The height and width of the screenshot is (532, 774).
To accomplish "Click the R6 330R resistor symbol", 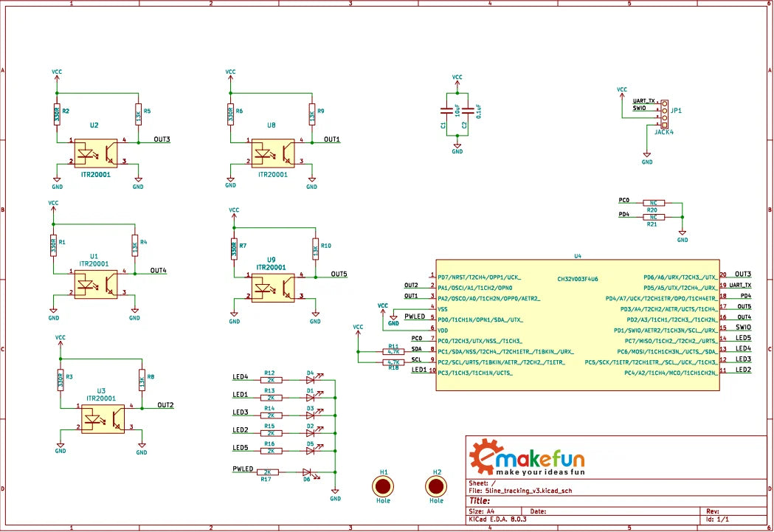I will (x=230, y=114).
